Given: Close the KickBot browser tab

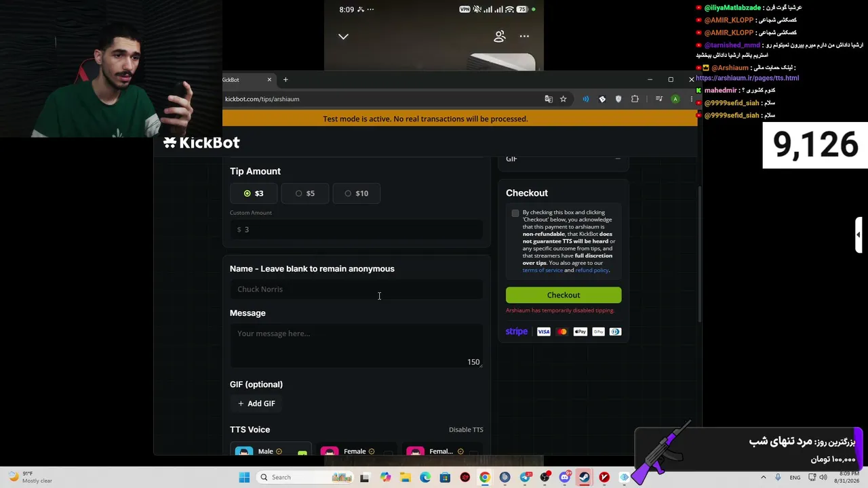Looking at the screenshot, I should tap(269, 80).
